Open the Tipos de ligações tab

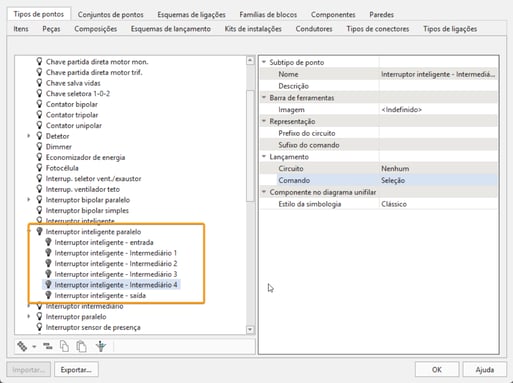click(x=450, y=29)
